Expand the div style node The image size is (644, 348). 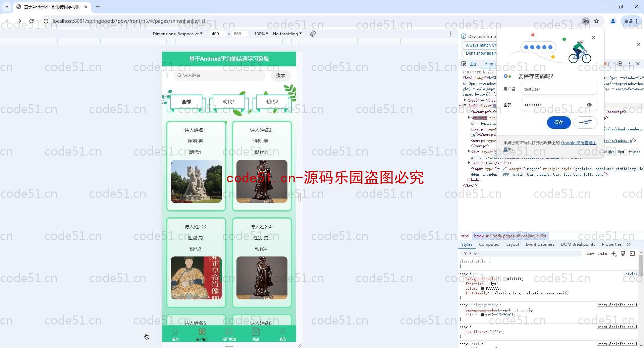[x=469, y=151]
